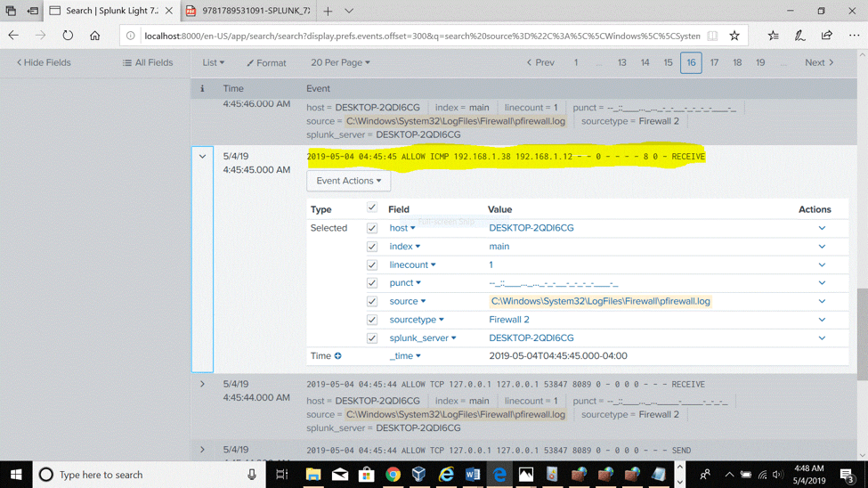Open _time field name menu

405,356
